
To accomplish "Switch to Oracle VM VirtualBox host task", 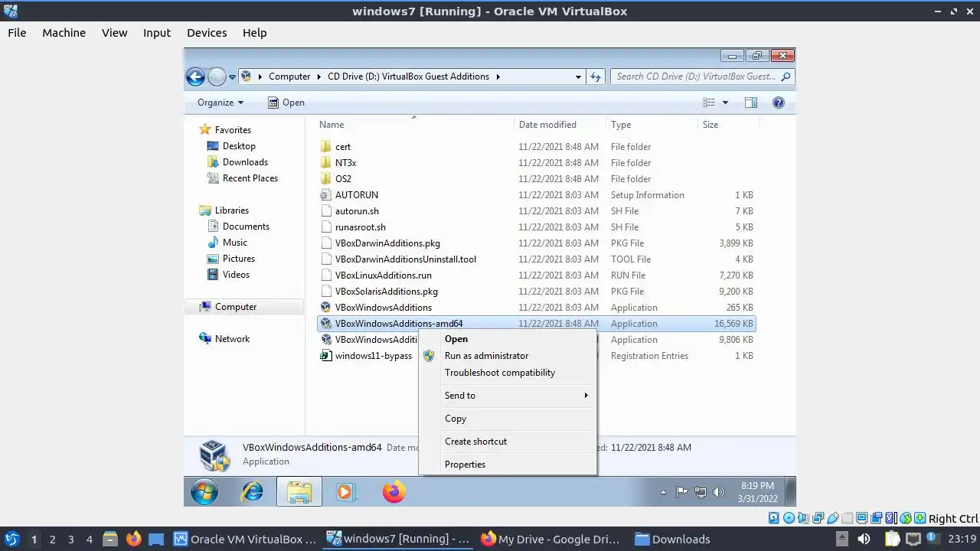I will [245, 539].
